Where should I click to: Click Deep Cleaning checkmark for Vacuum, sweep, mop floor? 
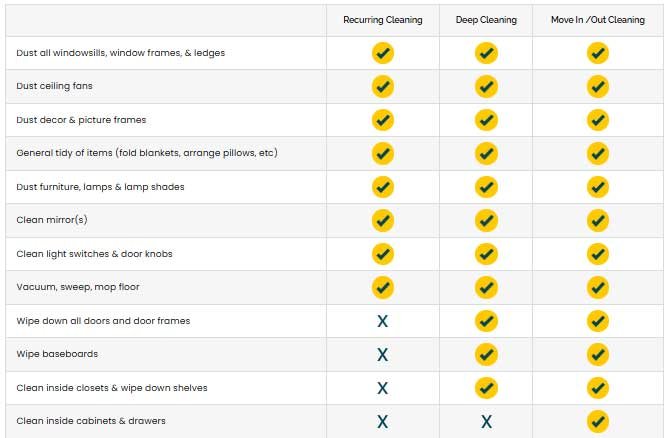coord(486,287)
